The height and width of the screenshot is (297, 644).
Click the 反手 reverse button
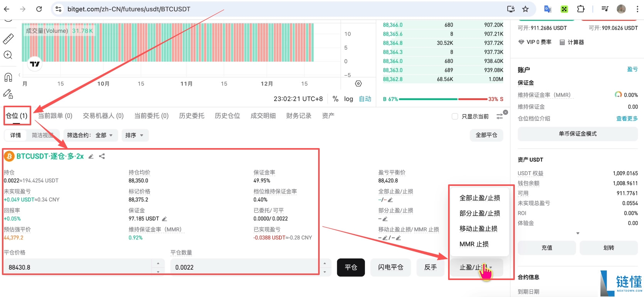430,267
